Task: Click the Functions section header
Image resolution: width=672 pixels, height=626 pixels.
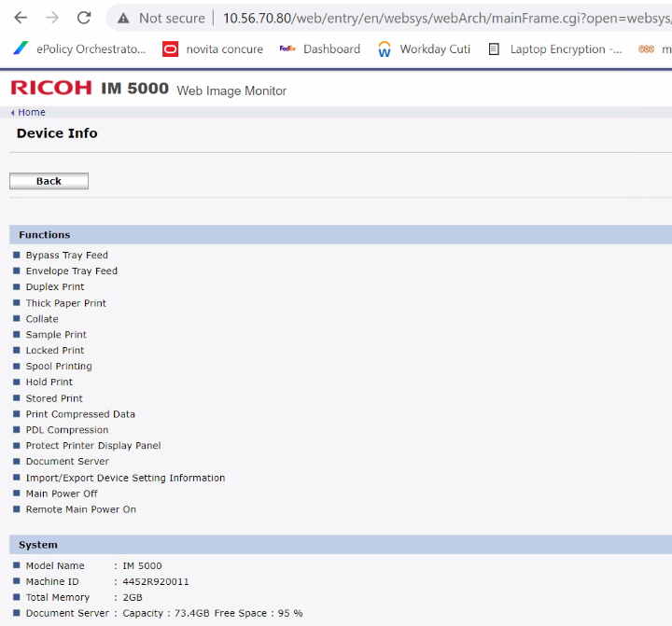Action: tap(341, 235)
